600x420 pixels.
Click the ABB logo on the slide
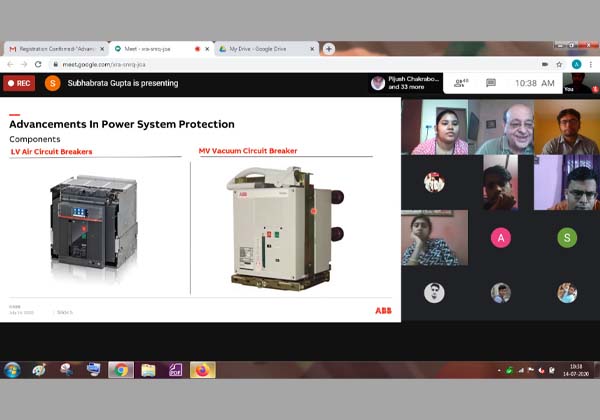[383, 311]
